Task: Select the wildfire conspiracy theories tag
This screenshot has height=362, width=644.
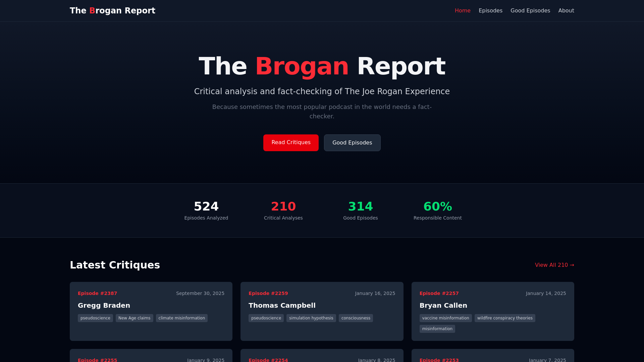Action: (x=505, y=318)
